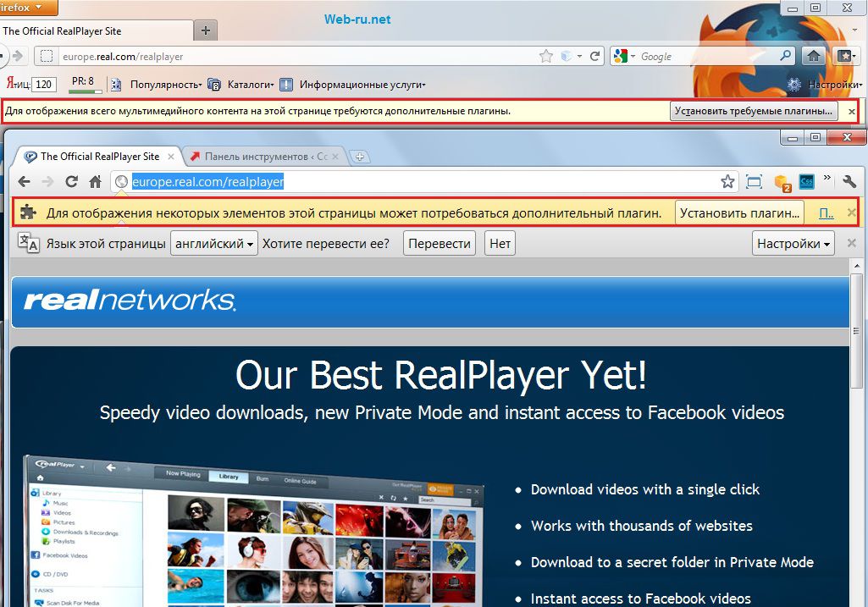Viewport: 868px width, 607px height.
Task: Click the PR: 8 PageRank indicator
Action: pyautogui.click(x=87, y=84)
